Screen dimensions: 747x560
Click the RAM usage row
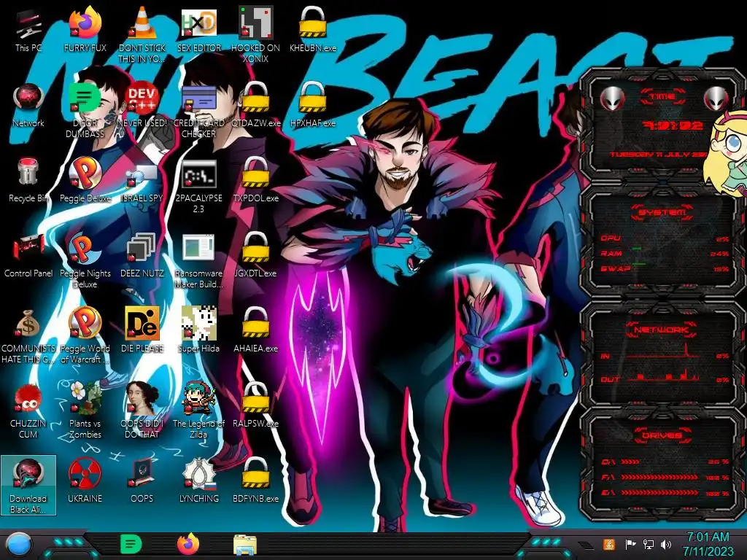coord(665,253)
